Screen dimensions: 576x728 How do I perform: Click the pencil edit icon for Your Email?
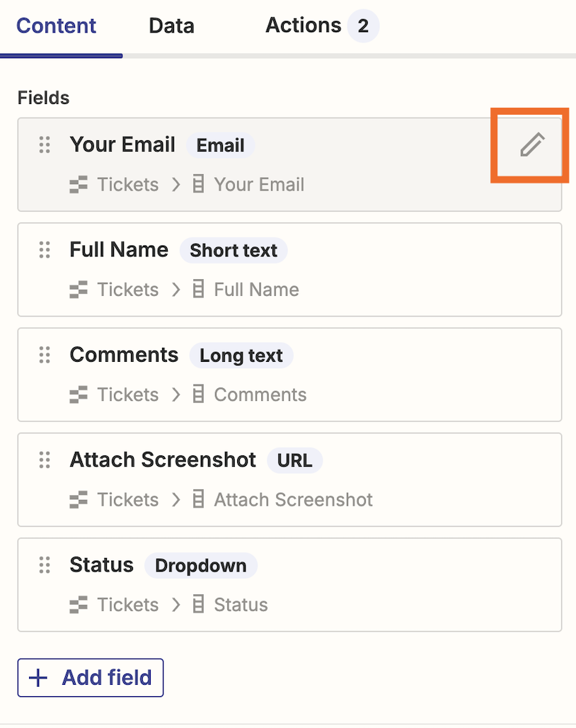click(x=531, y=144)
